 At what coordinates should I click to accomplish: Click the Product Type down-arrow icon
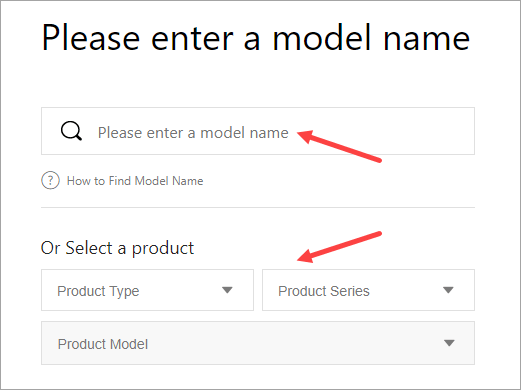[227, 290]
